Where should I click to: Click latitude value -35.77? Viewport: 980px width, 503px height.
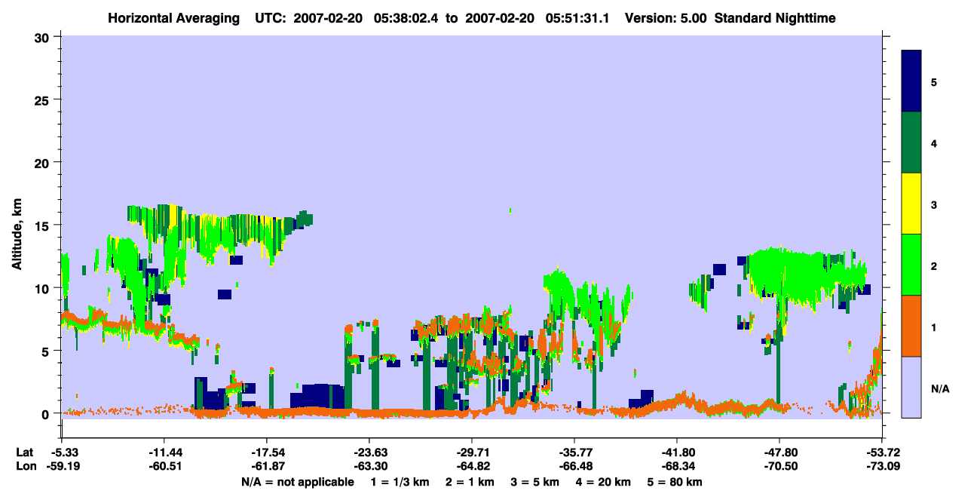(574, 452)
